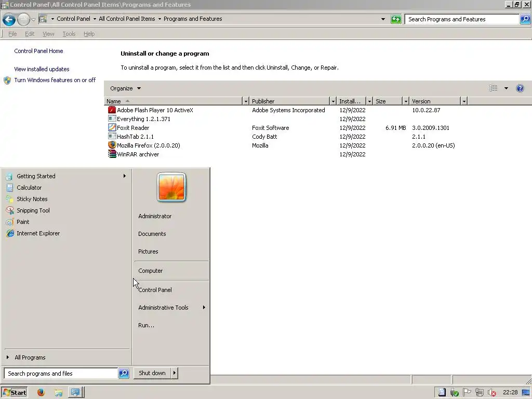Select the WinRAR archiver icon
Viewport: 532px width, 399px height.
pyautogui.click(x=112, y=154)
